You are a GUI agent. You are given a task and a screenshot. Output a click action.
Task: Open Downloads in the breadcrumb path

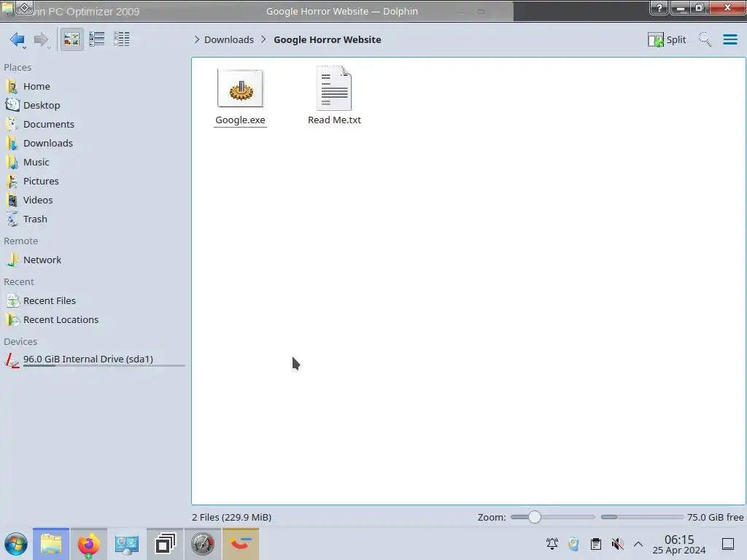[x=228, y=39]
